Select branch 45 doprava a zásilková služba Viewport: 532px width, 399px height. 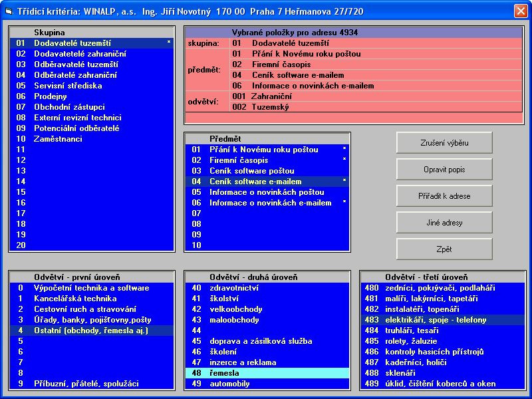click(x=267, y=341)
